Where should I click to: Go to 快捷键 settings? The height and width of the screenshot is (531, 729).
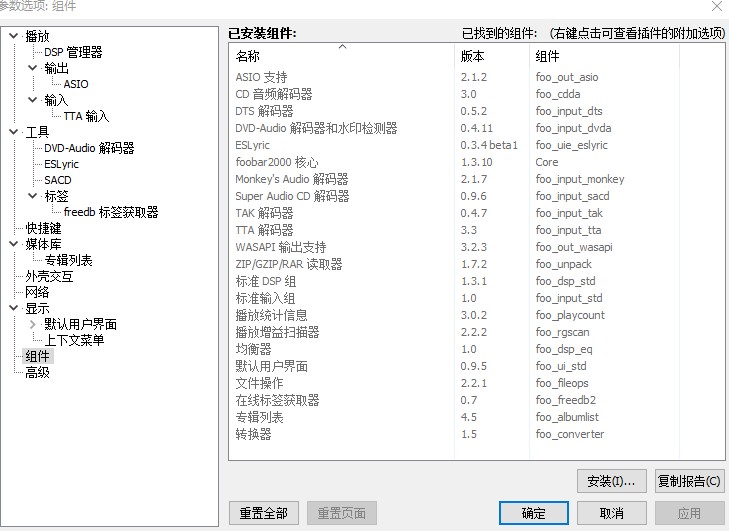pyautogui.click(x=43, y=228)
